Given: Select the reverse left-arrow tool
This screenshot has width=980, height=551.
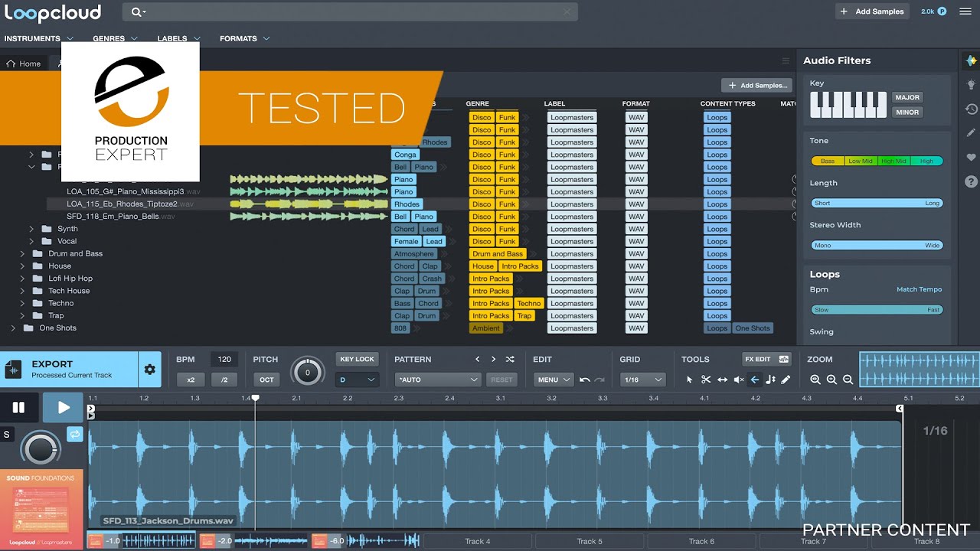Looking at the screenshot, I should click(755, 380).
